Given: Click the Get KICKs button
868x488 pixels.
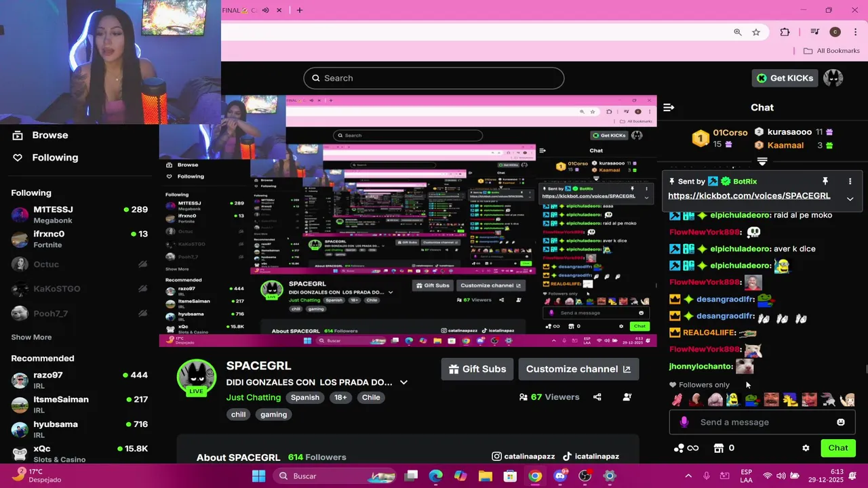Looking at the screenshot, I should tap(785, 78).
